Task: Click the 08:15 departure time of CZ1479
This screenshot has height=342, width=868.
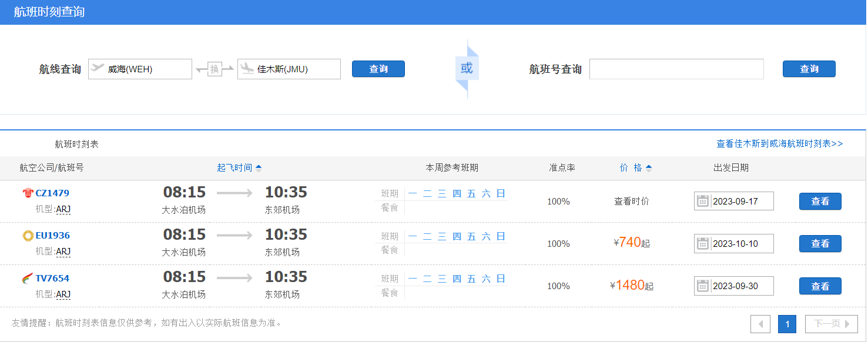Action: point(185,192)
